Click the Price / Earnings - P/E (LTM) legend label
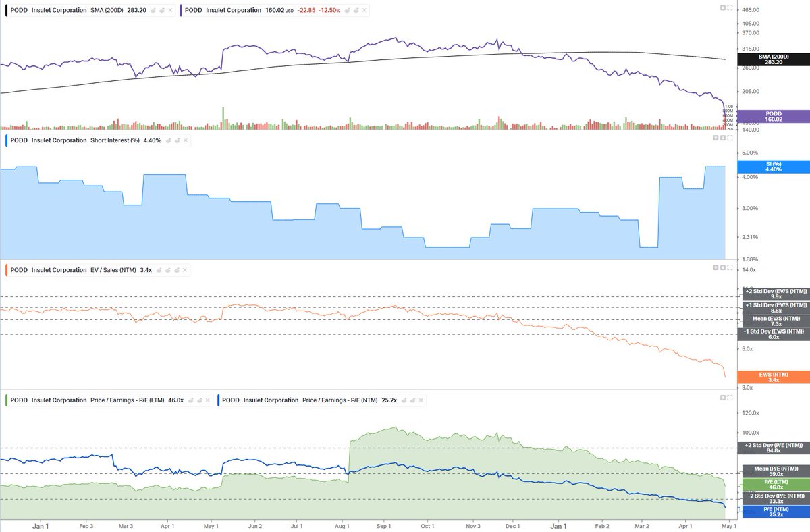 point(128,400)
